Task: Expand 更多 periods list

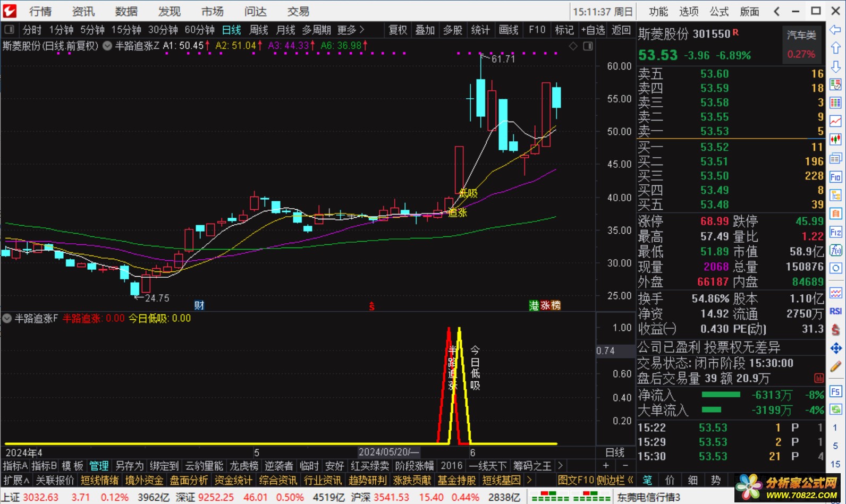Action: 351,30
